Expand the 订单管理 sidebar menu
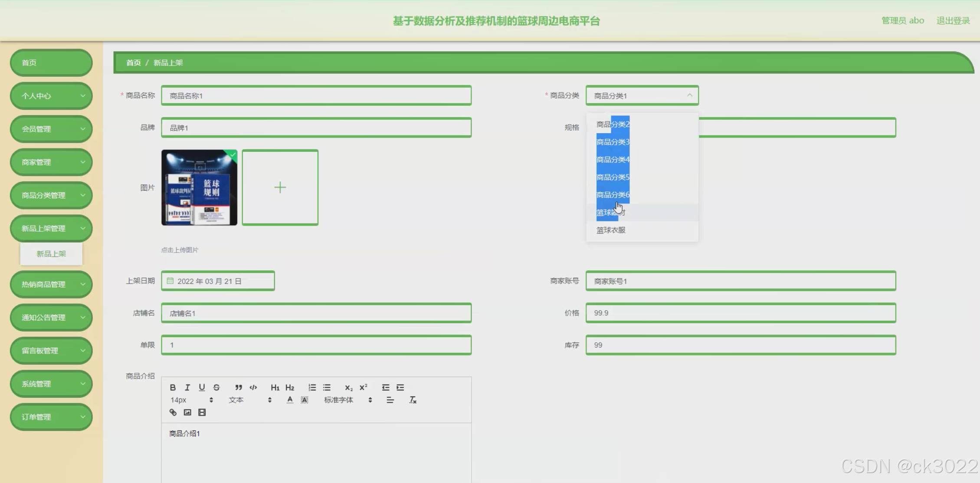The height and width of the screenshot is (483, 980). click(51, 417)
